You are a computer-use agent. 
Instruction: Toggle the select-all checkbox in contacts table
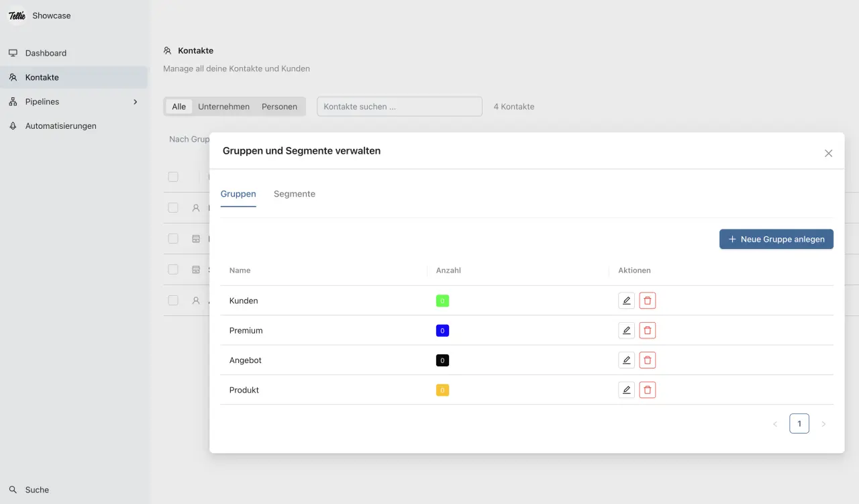[173, 177]
